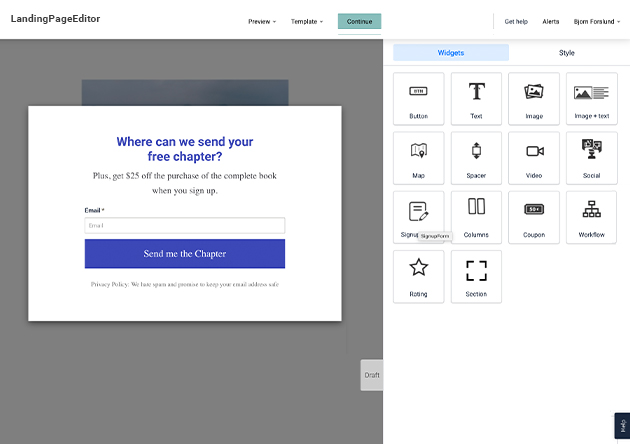
Task: Open the Preview dropdown
Action: 262,22
